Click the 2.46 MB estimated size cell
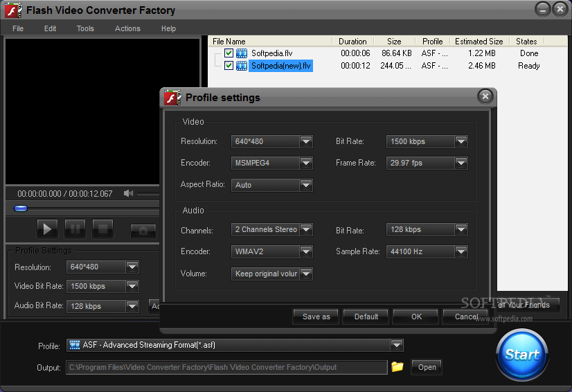This screenshot has height=392, width=572. click(x=481, y=66)
